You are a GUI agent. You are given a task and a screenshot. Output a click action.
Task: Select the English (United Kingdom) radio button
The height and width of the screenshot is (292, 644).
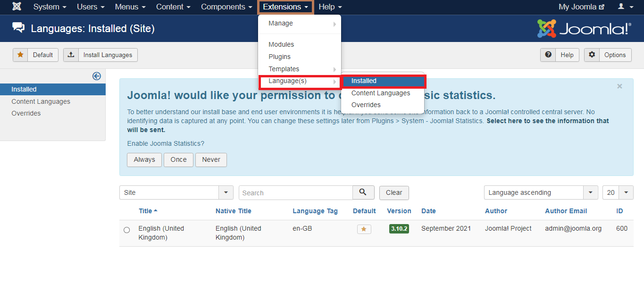point(126,230)
